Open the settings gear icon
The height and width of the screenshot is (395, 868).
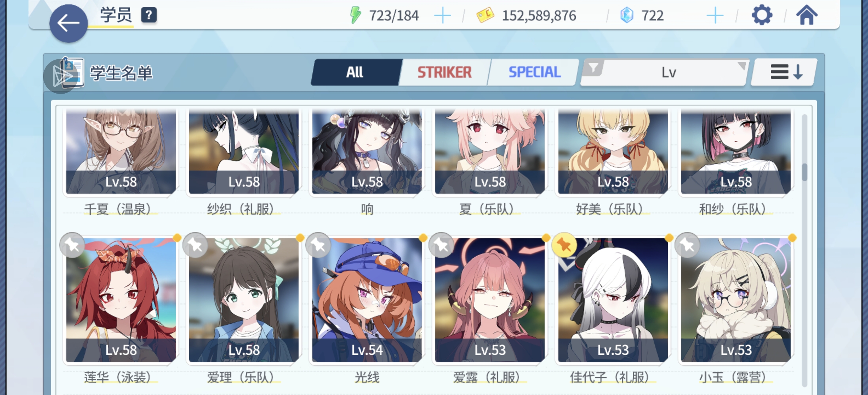click(762, 15)
